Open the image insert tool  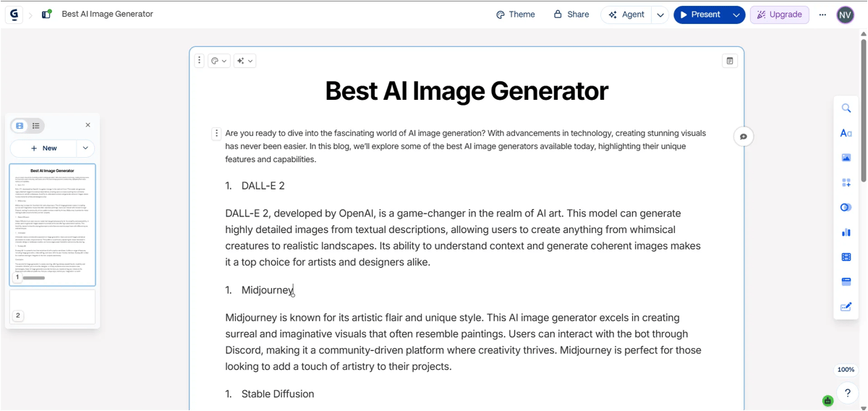coord(846,158)
